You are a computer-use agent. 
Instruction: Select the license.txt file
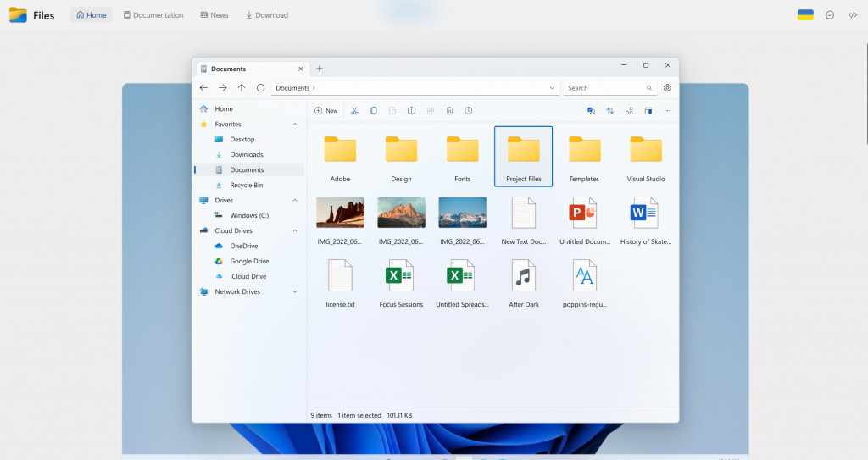click(x=340, y=282)
